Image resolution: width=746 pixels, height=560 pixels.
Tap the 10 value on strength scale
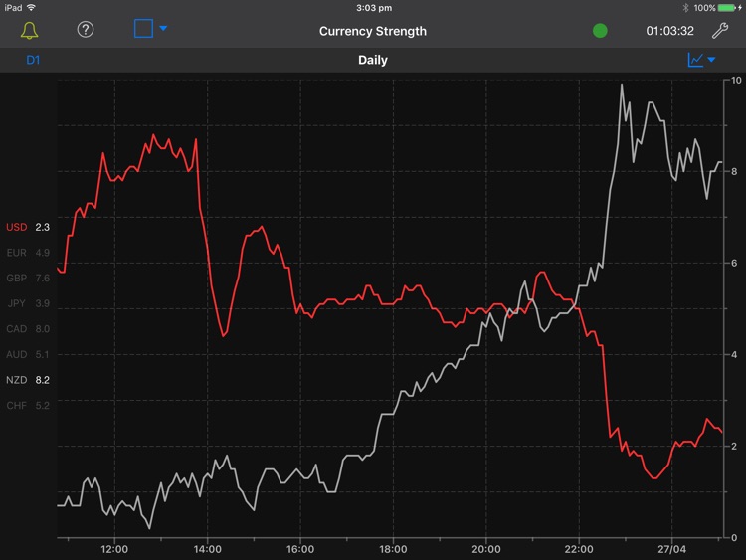coord(735,80)
